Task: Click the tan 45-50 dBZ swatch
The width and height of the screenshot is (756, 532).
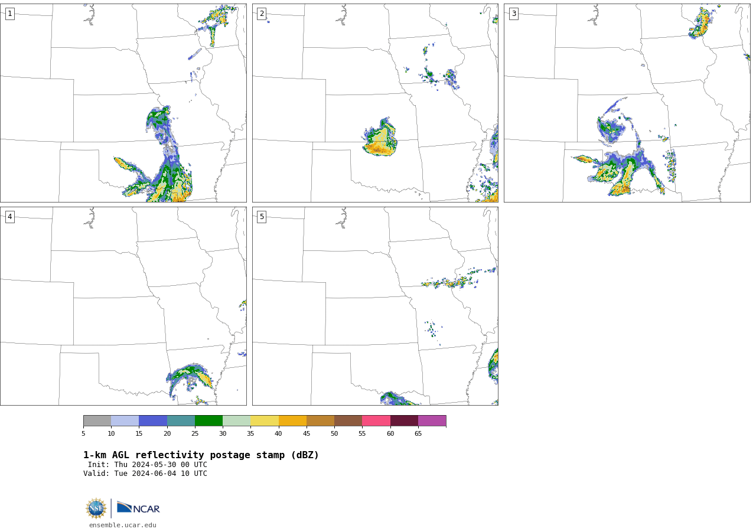Action: [x=320, y=421]
